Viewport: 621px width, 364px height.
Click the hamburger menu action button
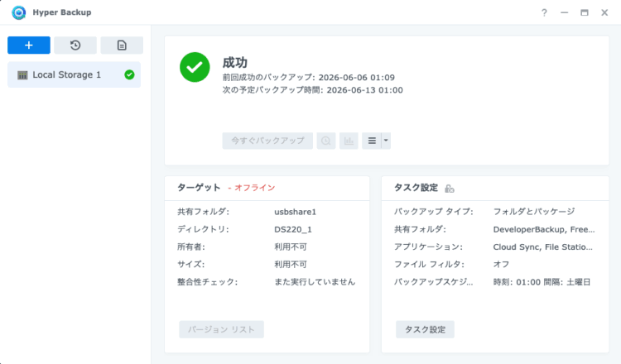point(372,141)
